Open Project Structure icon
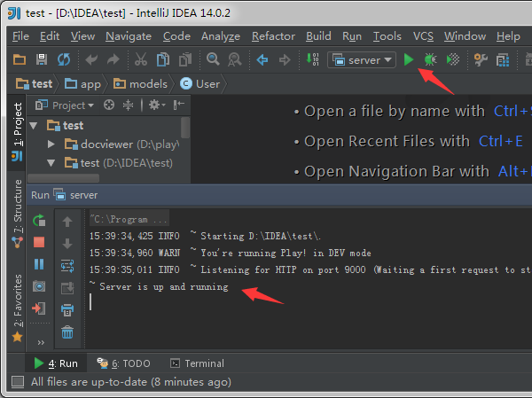532x398 pixels. (503, 60)
